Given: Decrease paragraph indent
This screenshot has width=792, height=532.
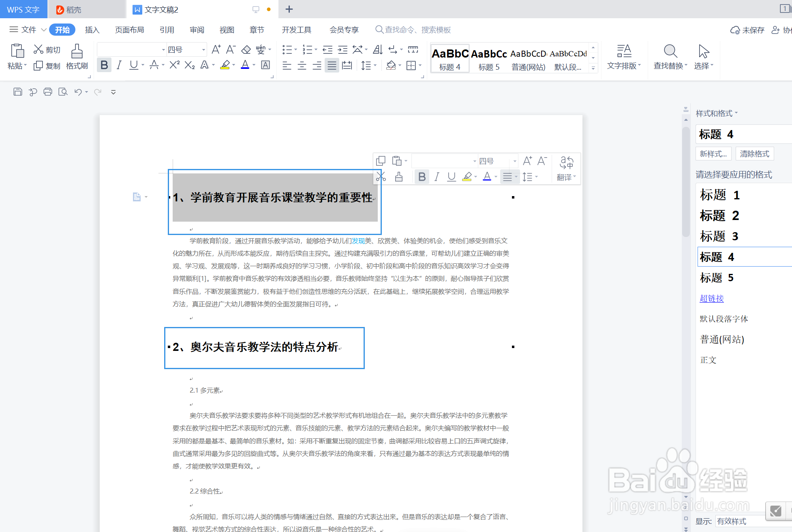Looking at the screenshot, I should (328, 49).
